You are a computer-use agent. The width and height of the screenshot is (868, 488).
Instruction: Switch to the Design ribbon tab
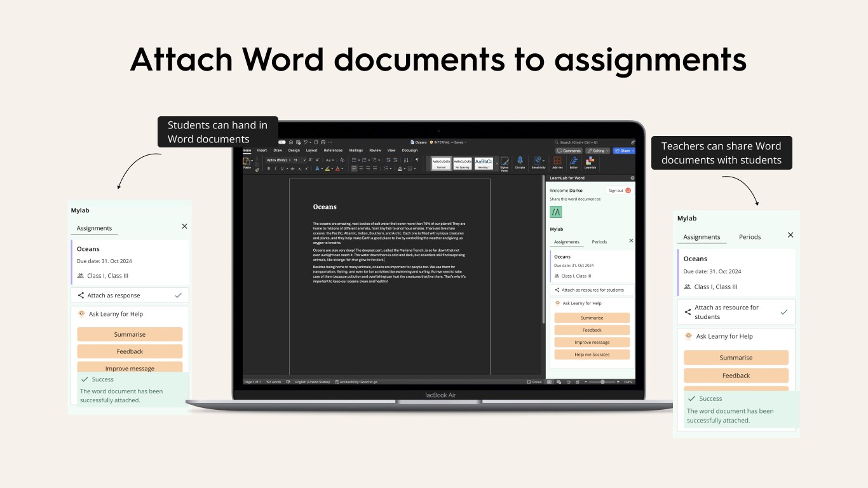point(294,151)
